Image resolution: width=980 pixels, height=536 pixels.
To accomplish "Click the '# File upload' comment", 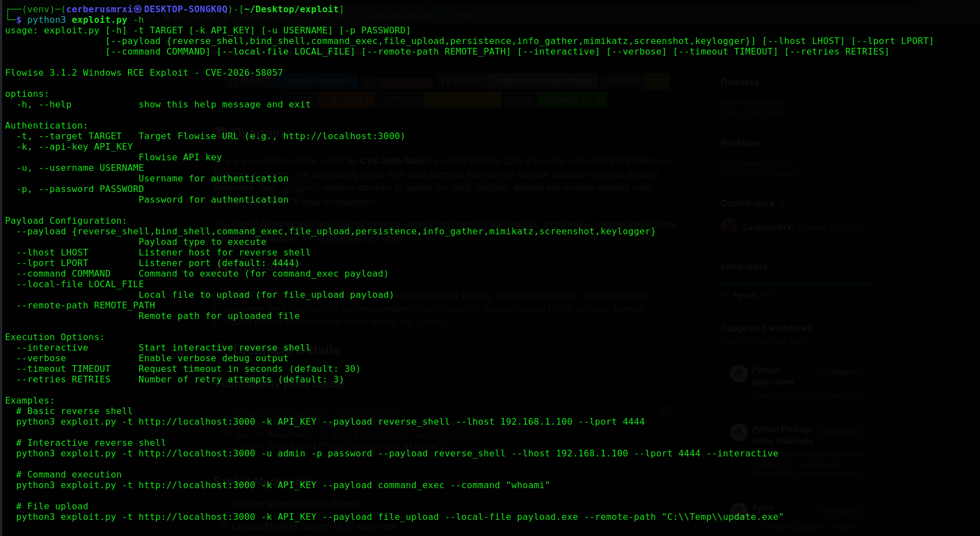I will point(52,507).
